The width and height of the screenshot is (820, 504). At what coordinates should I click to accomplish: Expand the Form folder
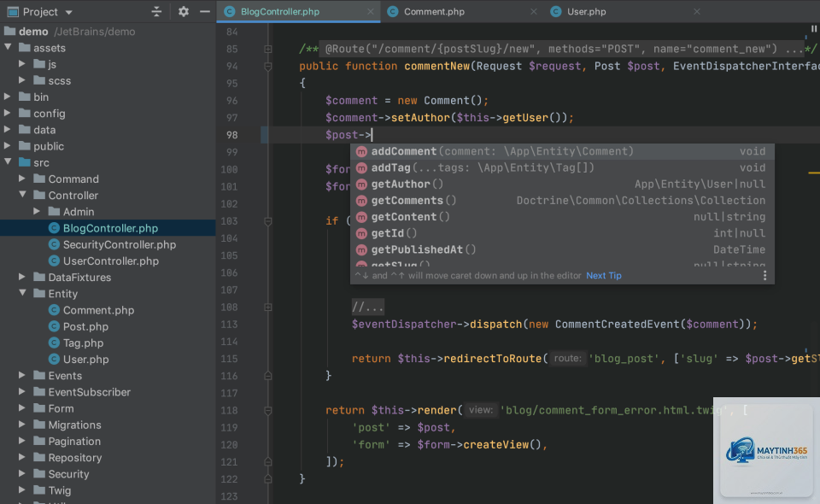[22, 408]
